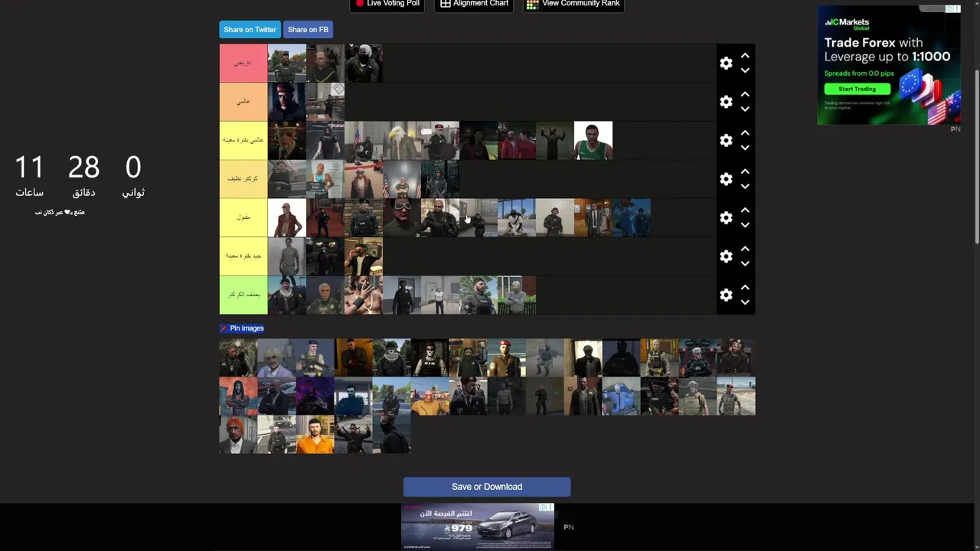Move جيد بفترة معينة tier row up

(745, 249)
